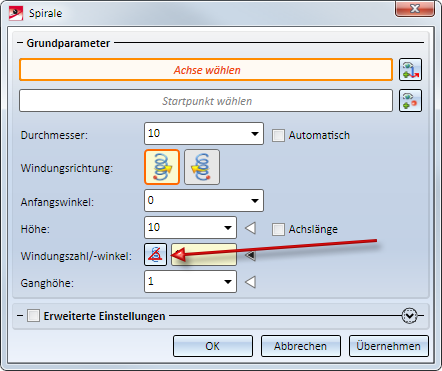The height and width of the screenshot is (371, 442).
Task: Open the Ganghöhe dropdown arrow
Action: tap(228, 282)
